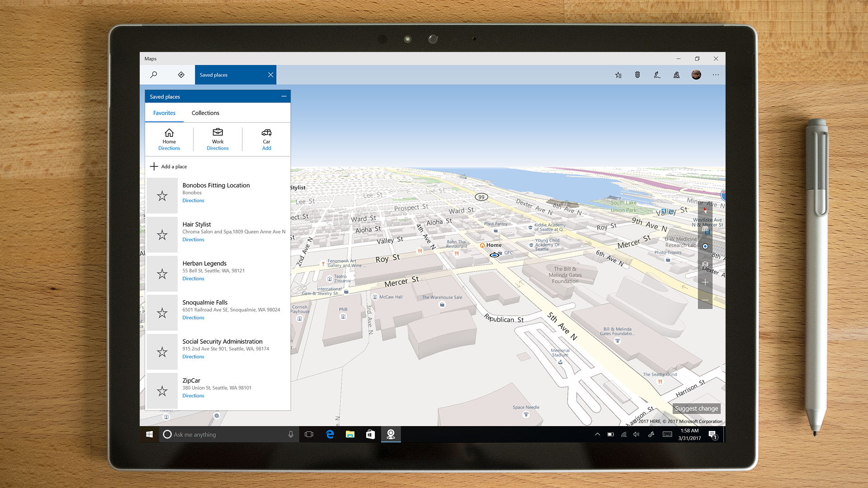Screen dimensions: 868x488
Task: Click Add under Car
Action: click(267, 148)
